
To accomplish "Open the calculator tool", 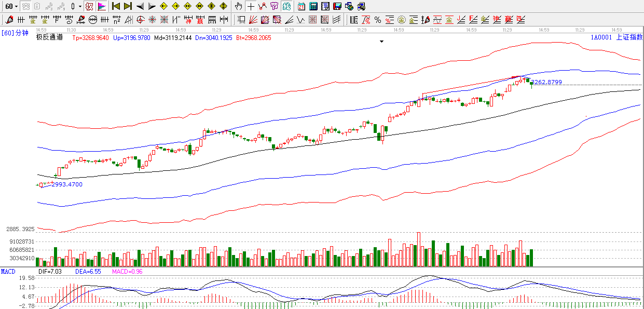I will point(313,6).
